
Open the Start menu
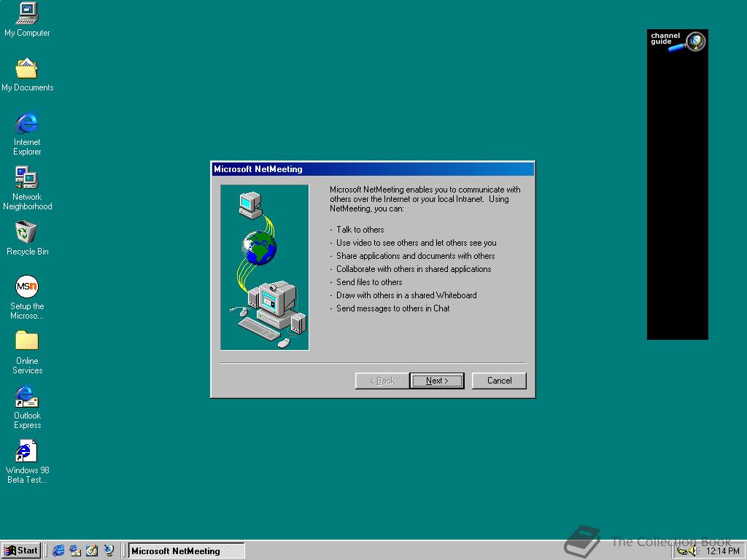pyautogui.click(x=21, y=551)
